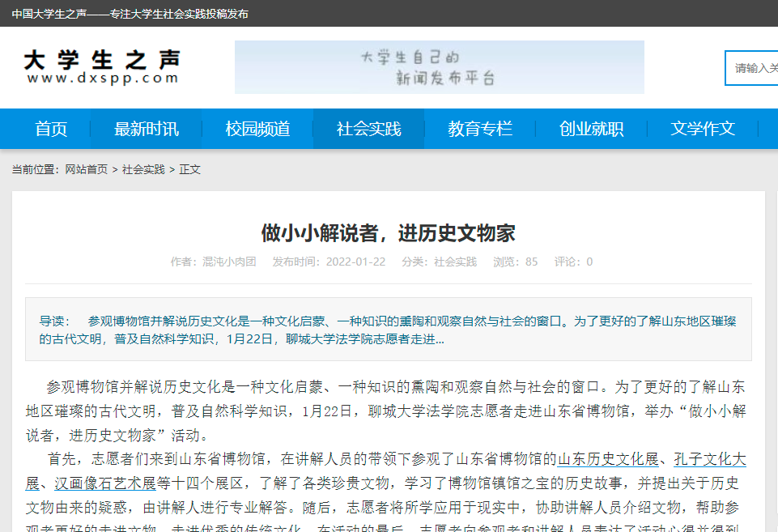Click the 中国大学生之声 top bar text
The width and height of the screenshot is (778, 532).
(130, 14)
